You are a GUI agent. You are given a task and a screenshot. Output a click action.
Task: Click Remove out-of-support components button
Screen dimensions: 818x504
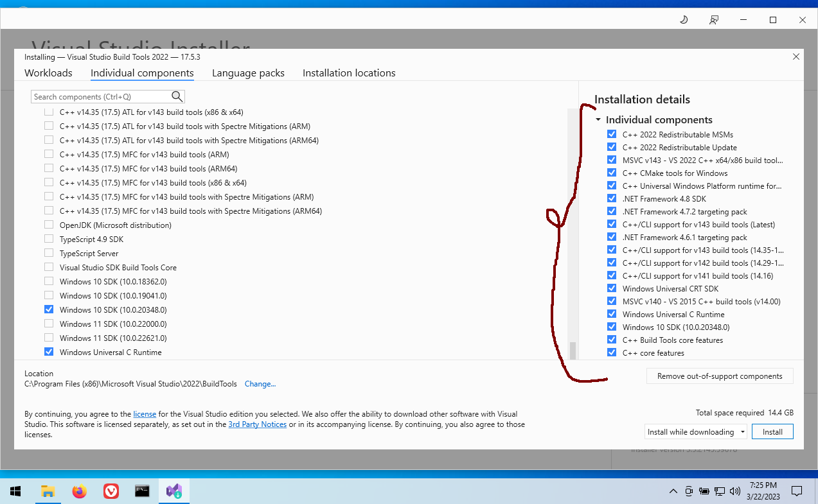coord(720,376)
